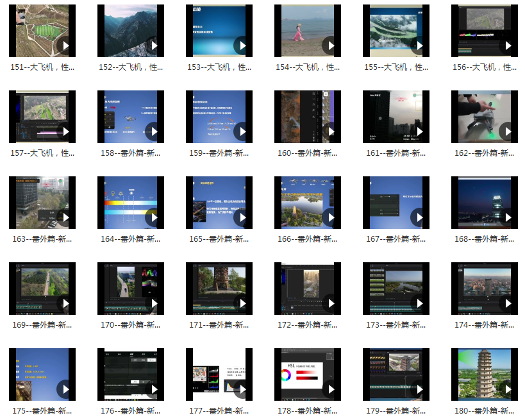Viewport: 525px width, 420px height.
Task: Click the play icon on video 164
Action: click(x=154, y=217)
